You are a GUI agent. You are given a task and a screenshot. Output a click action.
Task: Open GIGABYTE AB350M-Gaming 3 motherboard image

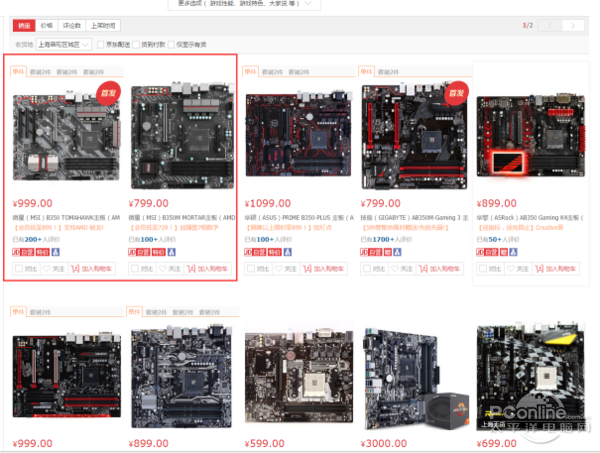(414, 136)
